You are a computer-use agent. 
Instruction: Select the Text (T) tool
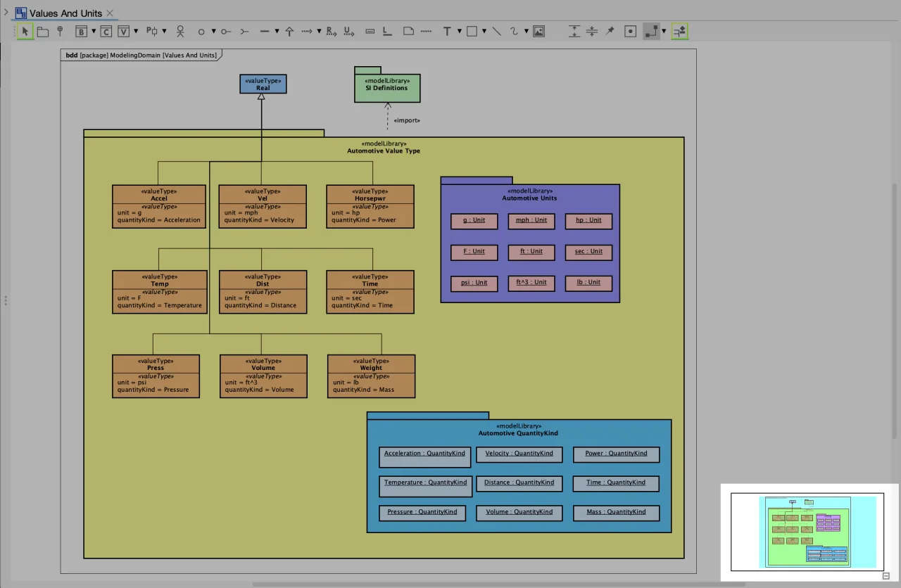point(447,32)
